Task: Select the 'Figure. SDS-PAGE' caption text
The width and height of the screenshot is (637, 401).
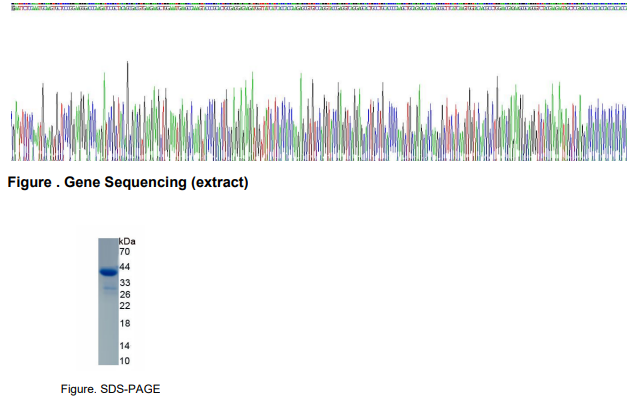Action: pyautogui.click(x=110, y=388)
